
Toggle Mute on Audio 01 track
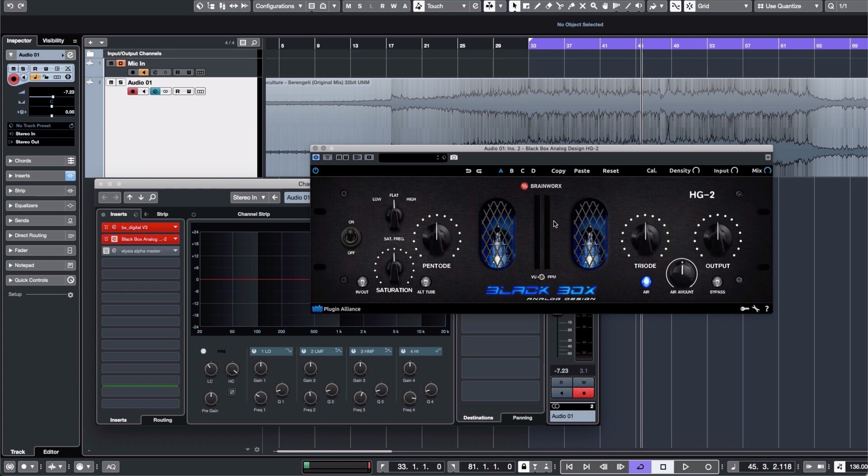pyautogui.click(x=111, y=82)
